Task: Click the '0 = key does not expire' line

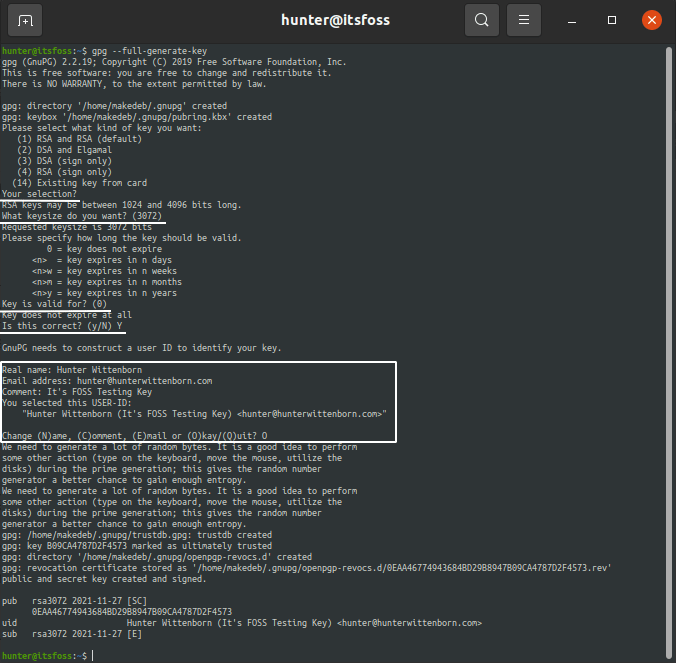Action: (104, 249)
